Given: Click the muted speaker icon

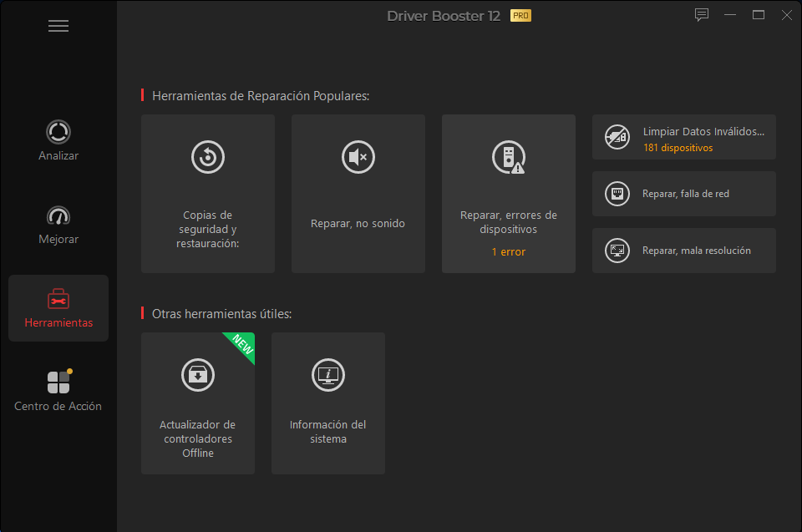Looking at the screenshot, I should pyautogui.click(x=358, y=157).
